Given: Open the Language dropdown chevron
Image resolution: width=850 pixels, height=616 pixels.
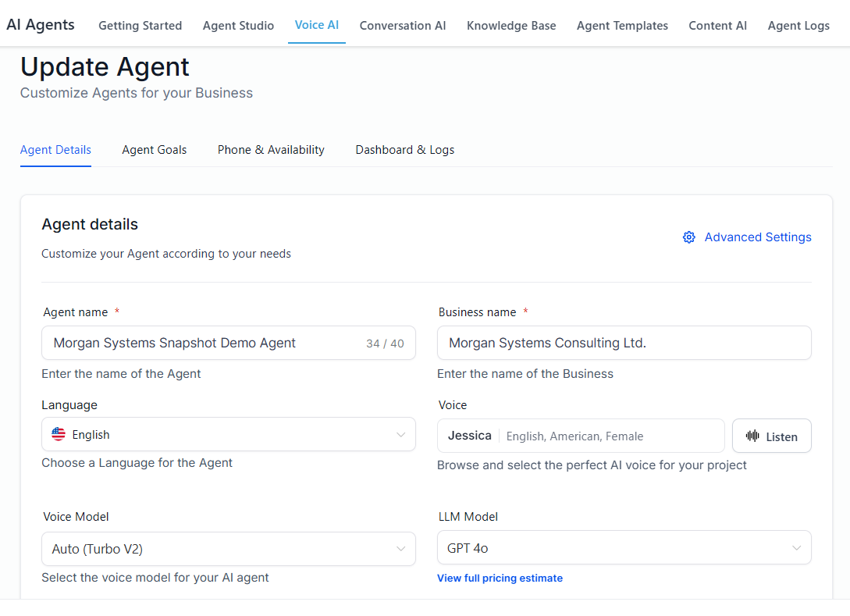Looking at the screenshot, I should tap(400, 434).
